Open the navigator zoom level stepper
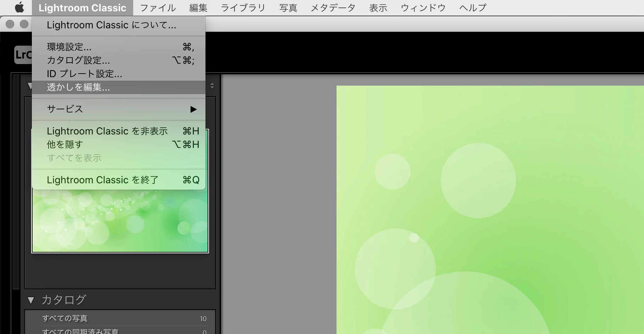Image resolution: width=644 pixels, height=334 pixels. 212,86
